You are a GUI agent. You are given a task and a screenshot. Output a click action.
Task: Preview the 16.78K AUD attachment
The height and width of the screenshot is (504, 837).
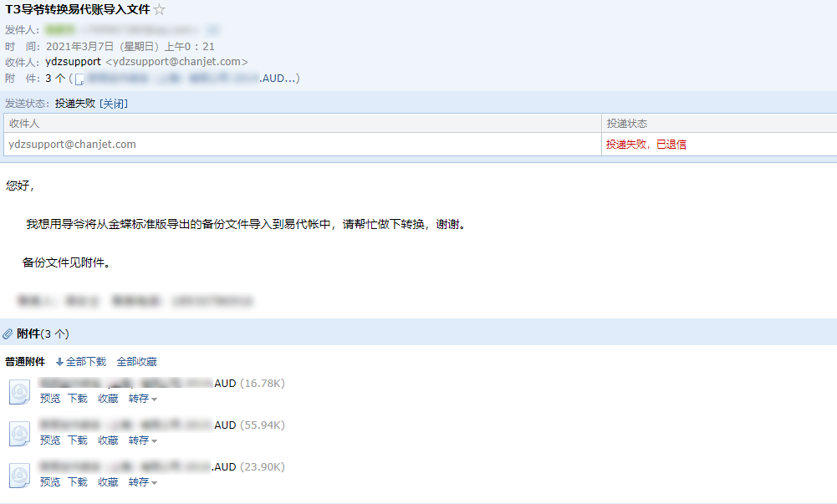(50, 399)
